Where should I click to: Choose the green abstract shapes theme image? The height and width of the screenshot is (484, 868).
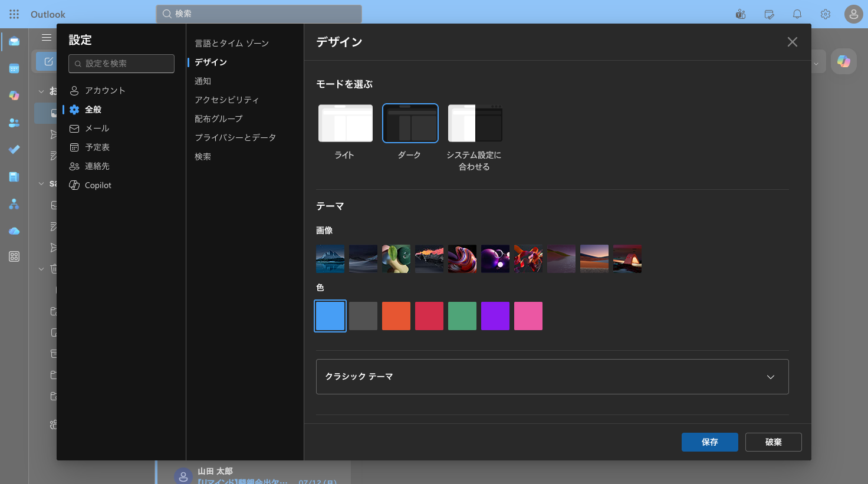point(396,259)
